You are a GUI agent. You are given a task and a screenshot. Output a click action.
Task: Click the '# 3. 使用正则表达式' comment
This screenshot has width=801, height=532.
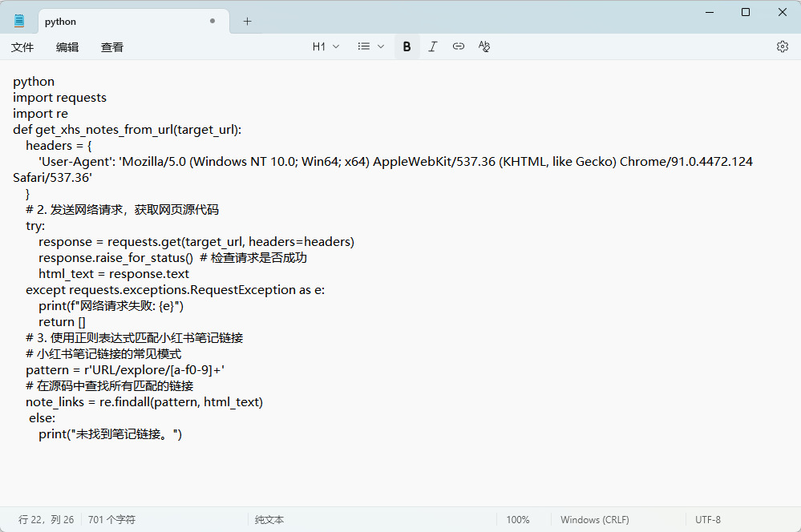pos(135,338)
